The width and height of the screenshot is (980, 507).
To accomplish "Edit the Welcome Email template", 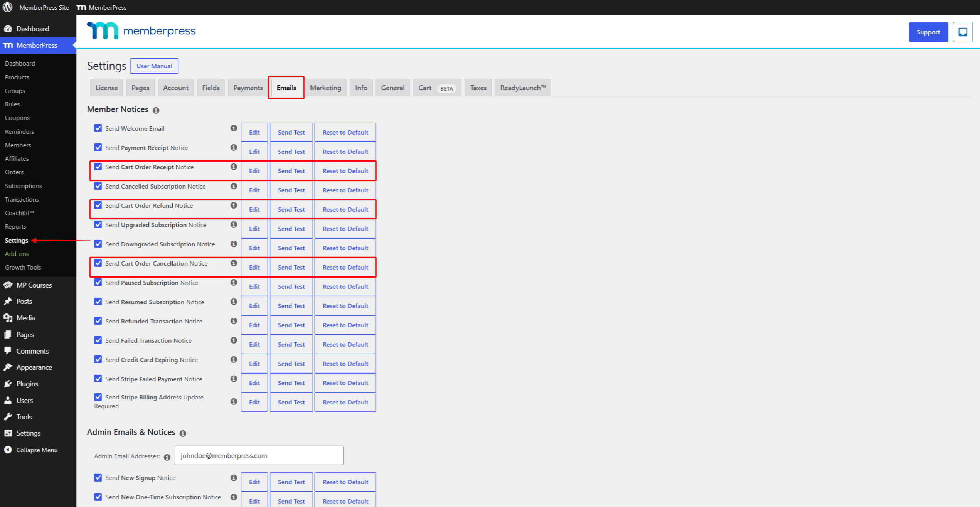I will 254,132.
